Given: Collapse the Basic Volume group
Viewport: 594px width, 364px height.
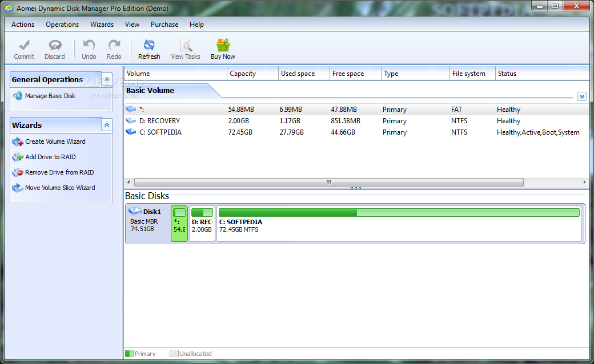Looking at the screenshot, I should [x=582, y=96].
